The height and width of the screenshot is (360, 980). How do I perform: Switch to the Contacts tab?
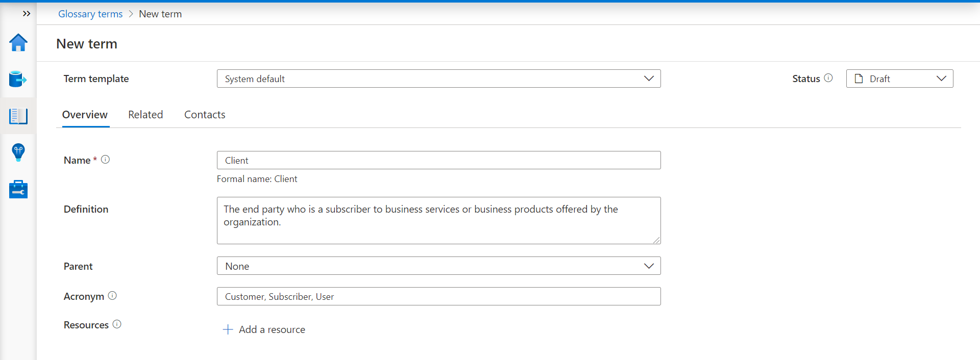[205, 115]
